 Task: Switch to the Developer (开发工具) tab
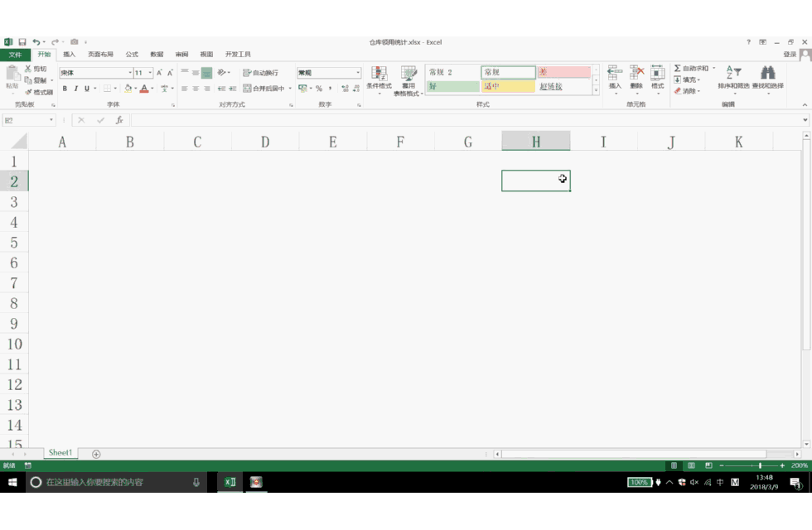coord(238,55)
